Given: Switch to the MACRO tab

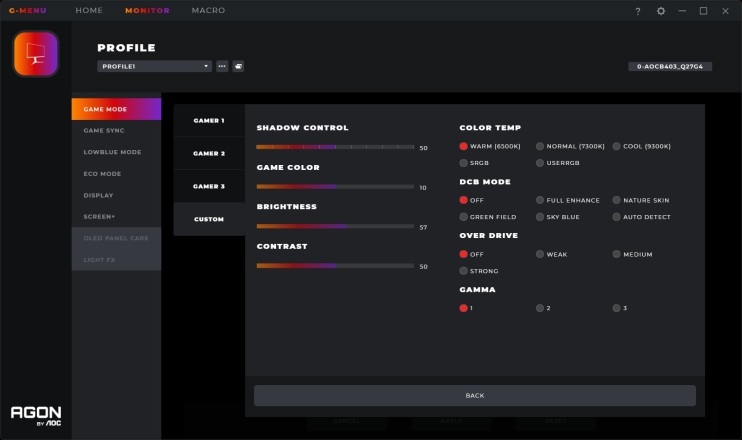Looking at the screenshot, I should tap(208, 11).
